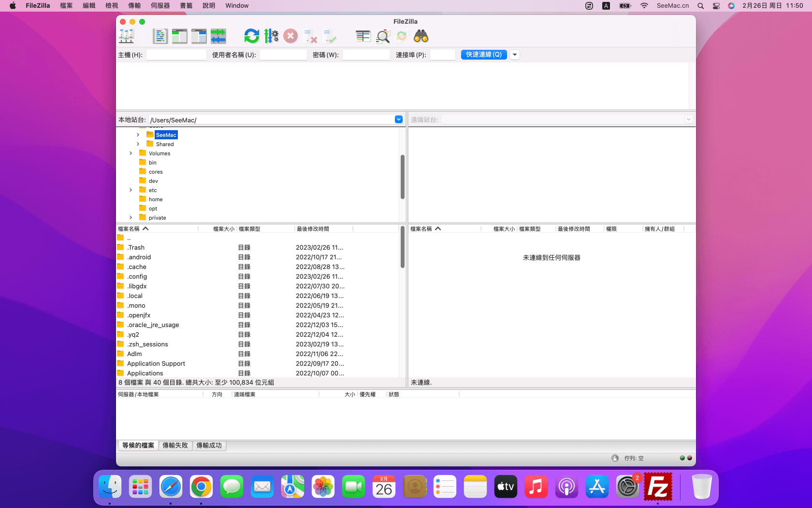Expand the Volumes folder in the tree
812x508 pixels.
[x=130, y=153]
